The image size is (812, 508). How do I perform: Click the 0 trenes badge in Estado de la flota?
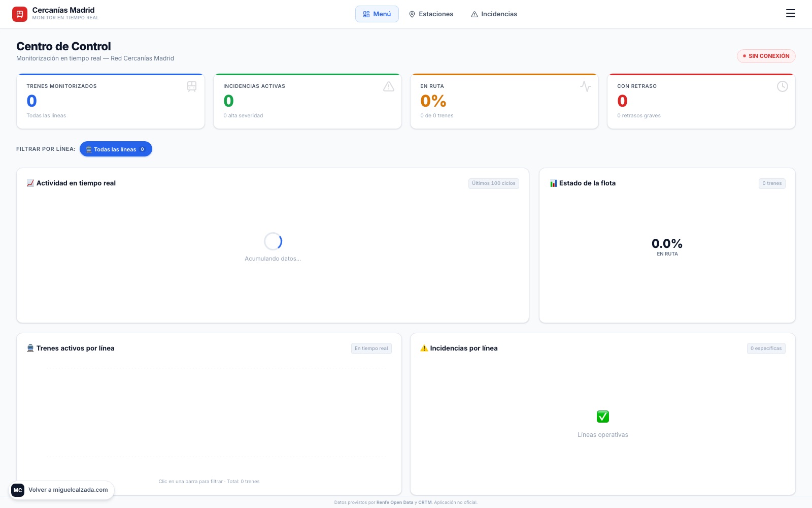(772, 183)
